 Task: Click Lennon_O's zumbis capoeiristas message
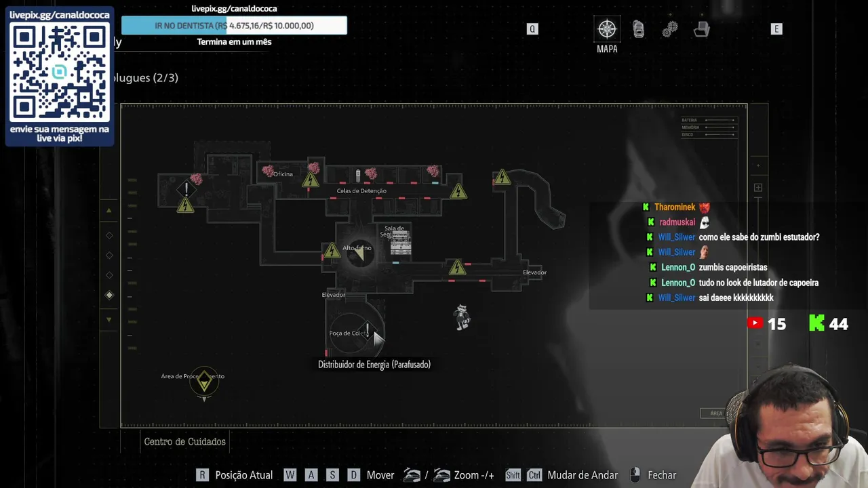coord(733,268)
